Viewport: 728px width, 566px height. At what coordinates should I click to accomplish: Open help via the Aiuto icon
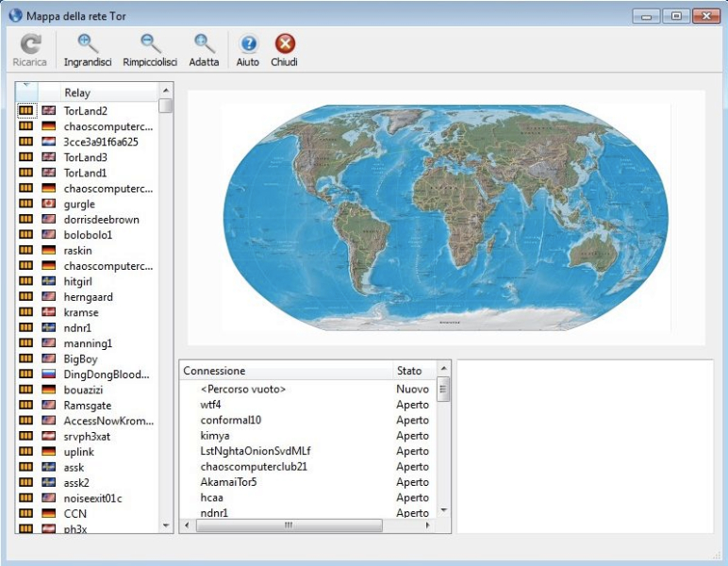[x=248, y=43]
